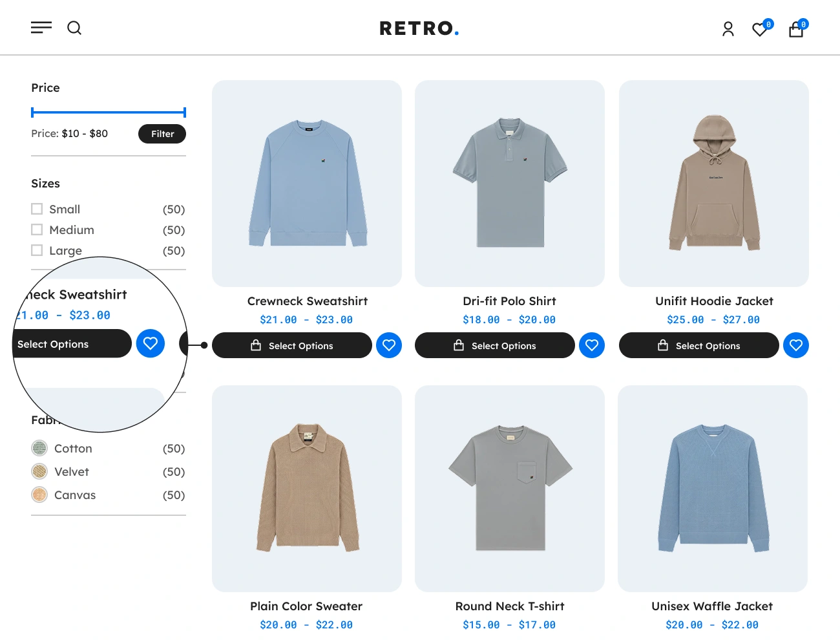840x640 pixels.
Task: Click the Velvet label text
Action: (72, 472)
